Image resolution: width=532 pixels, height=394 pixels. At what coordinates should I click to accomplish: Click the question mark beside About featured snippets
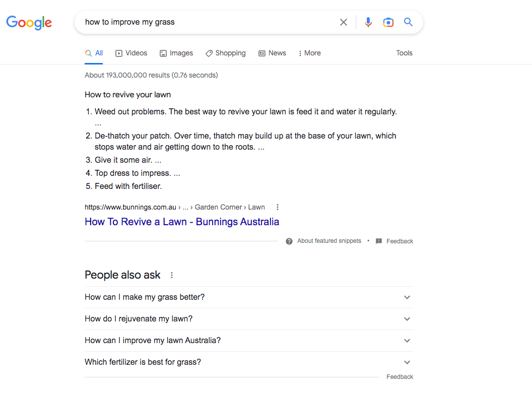pyautogui.click(x=289, y=241)
